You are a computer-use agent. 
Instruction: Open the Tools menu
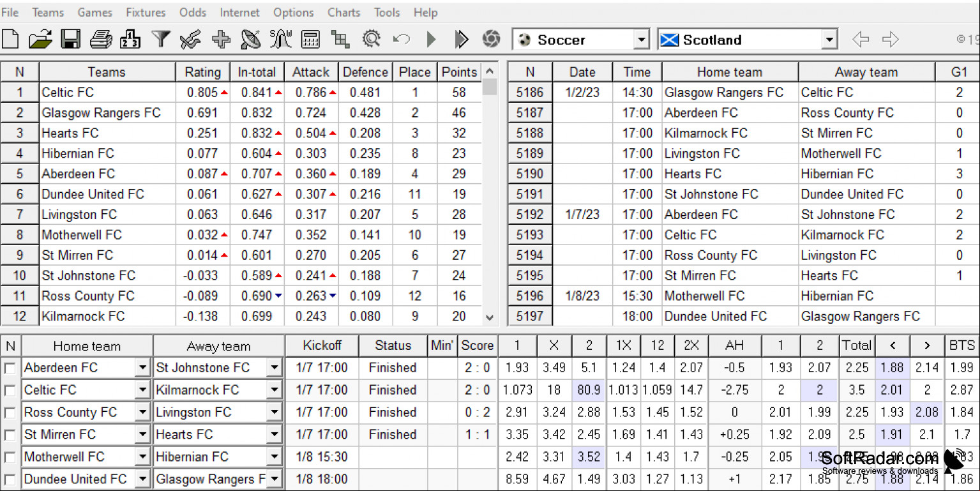pos(387,12)
